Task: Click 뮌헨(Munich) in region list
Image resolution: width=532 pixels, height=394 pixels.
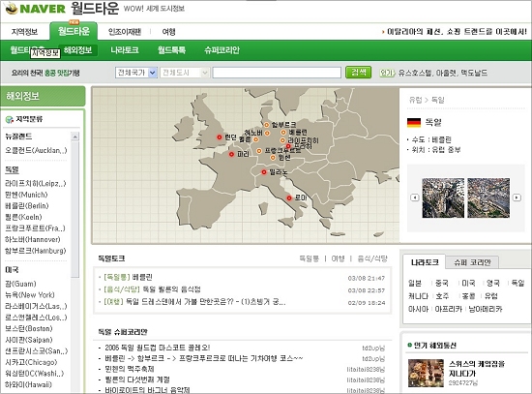Action: 26,195
